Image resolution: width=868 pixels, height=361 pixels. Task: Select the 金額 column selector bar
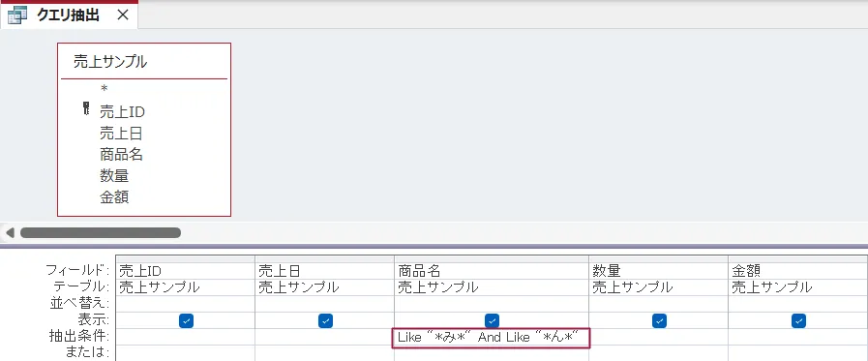[x=797, y=259]
